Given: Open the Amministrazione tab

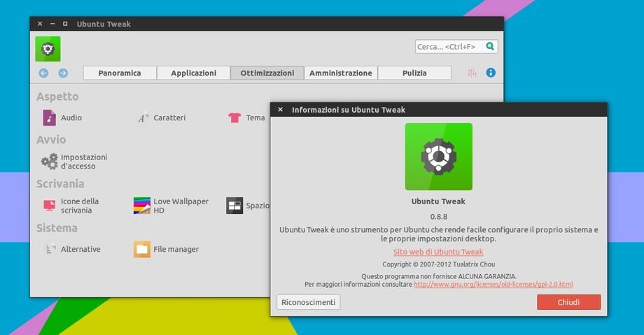Looking at the screenshot, I should tap(340, 73).
